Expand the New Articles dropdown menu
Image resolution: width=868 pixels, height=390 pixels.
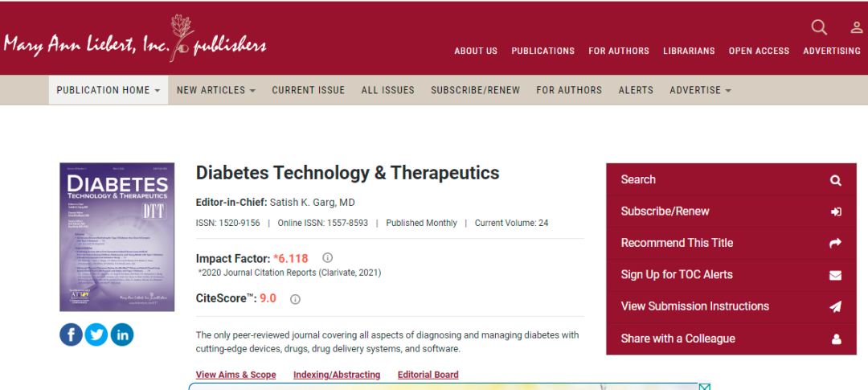[216, 90]
